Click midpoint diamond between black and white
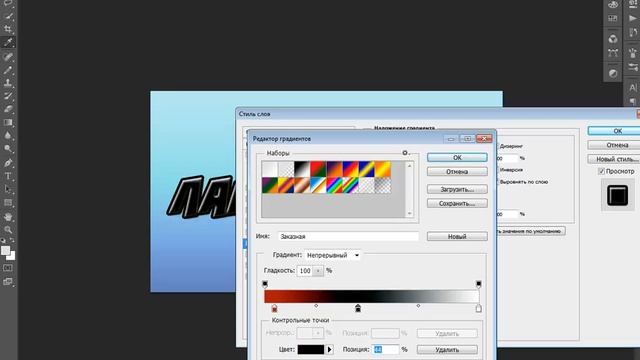Screen dimensions: 640x360 click(x=418, y=305)
